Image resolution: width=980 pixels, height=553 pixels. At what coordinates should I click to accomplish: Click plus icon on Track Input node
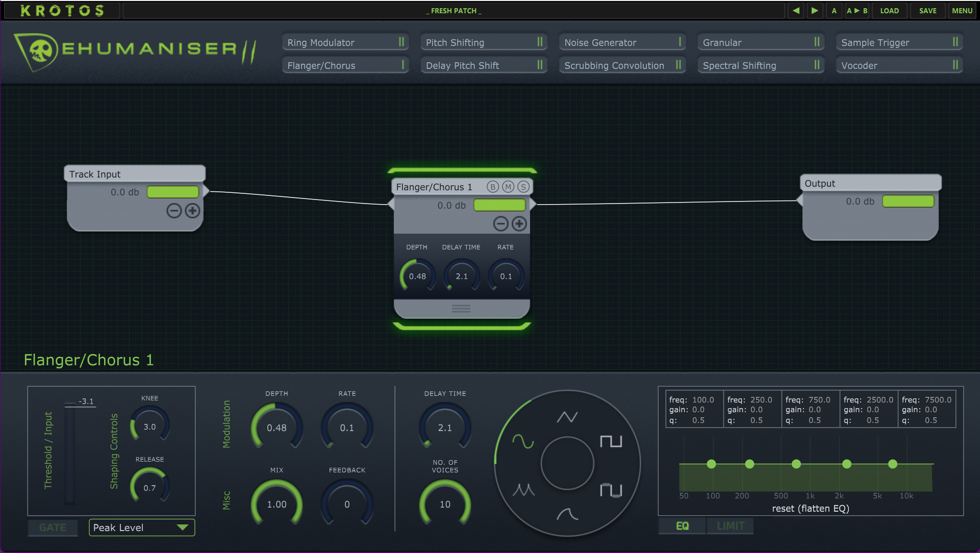pyautogui.click(x=192, y=211)
